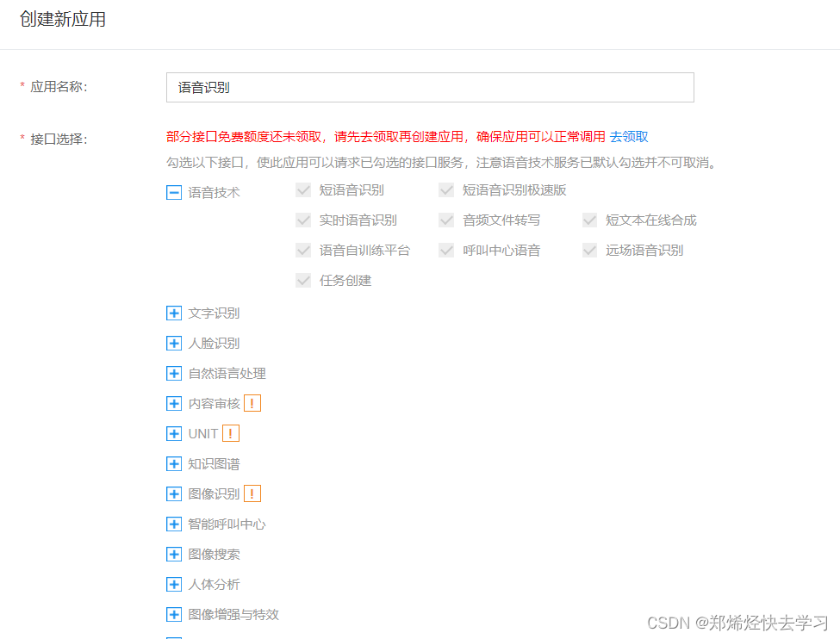
Task: Click the red 部分接口免费额度还未领取 warning
Action: [x=386, y=137]
